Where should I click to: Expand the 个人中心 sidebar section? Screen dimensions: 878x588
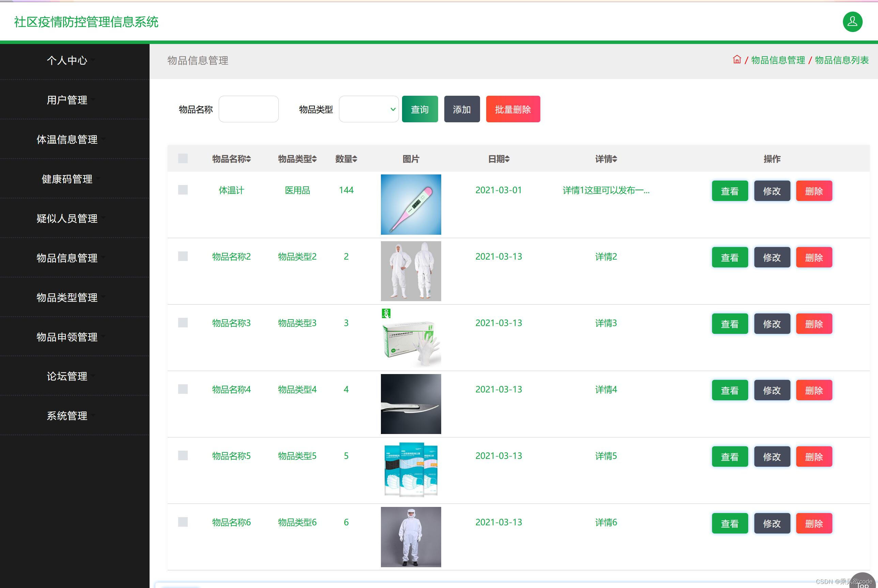pyautogui.click(x=67, y=60)
